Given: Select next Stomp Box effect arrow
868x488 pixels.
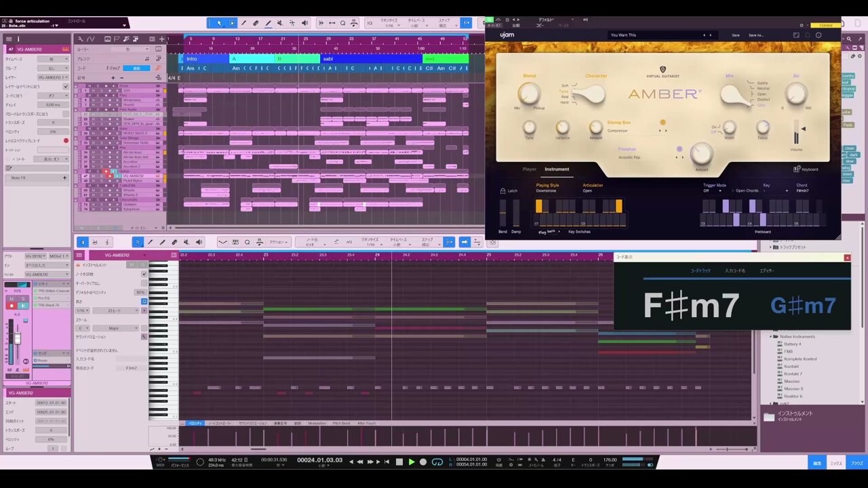Looking at the screenshot, I should click(665, 131).
